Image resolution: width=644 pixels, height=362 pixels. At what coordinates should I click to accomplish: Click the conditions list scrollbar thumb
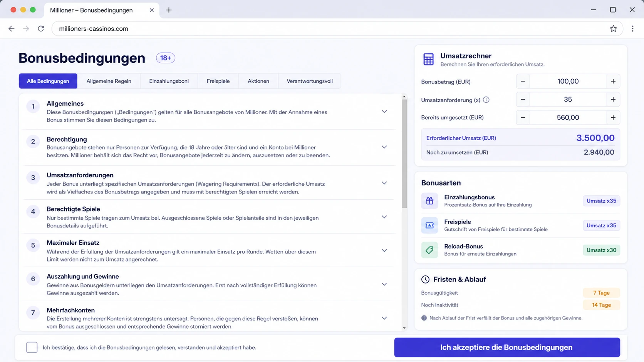click(404, 154)
